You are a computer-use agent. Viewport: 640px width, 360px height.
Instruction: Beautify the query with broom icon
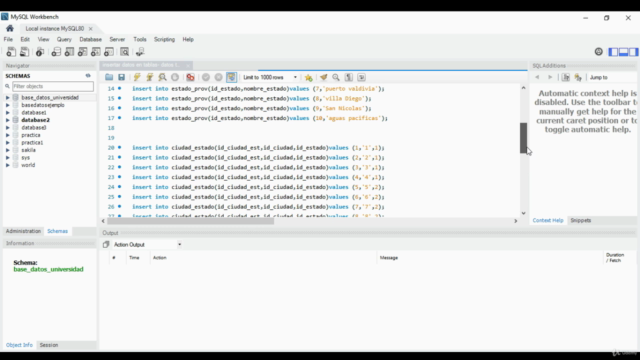click(x=323, y=77)
